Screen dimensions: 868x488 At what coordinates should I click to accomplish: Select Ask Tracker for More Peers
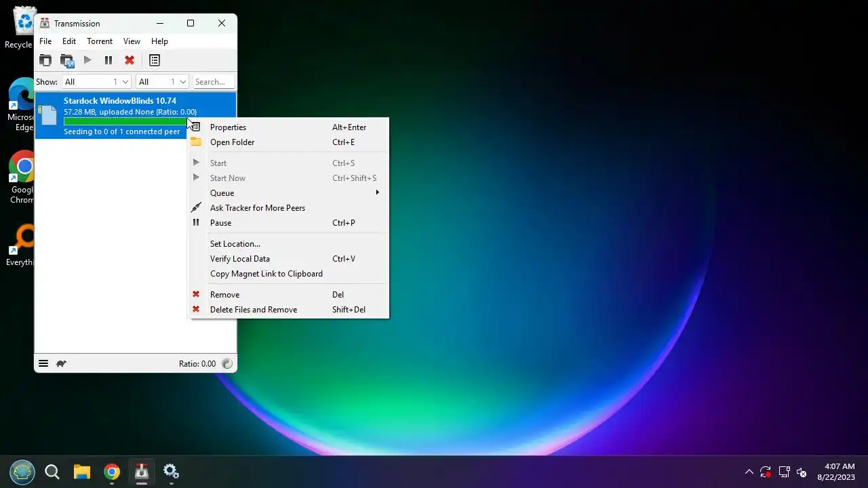[288, 208]
